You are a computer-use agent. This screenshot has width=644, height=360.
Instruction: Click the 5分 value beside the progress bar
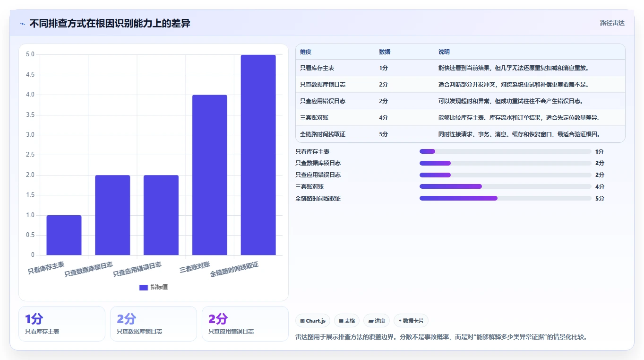(x=600, y=199)
